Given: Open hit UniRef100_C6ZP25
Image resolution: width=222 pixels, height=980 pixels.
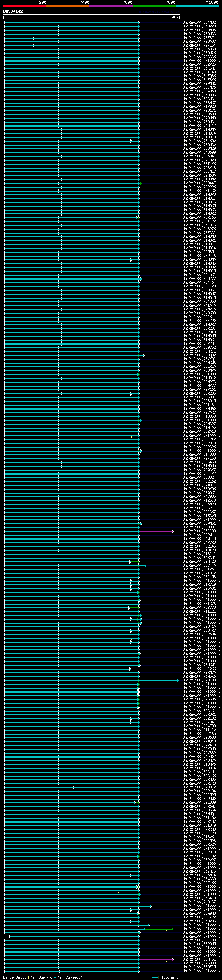Looking at the screenshot, I should (199, 65).
